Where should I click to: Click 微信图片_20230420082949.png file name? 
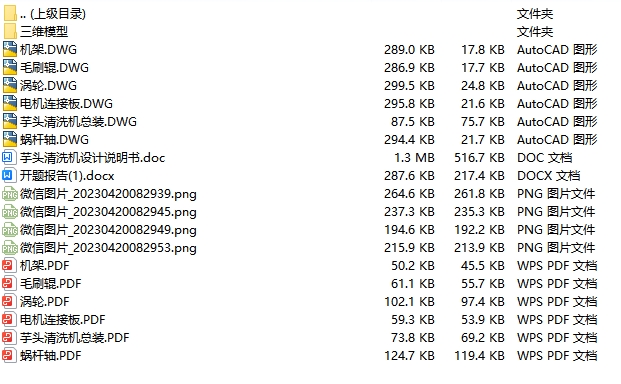[x=108, y=230]
